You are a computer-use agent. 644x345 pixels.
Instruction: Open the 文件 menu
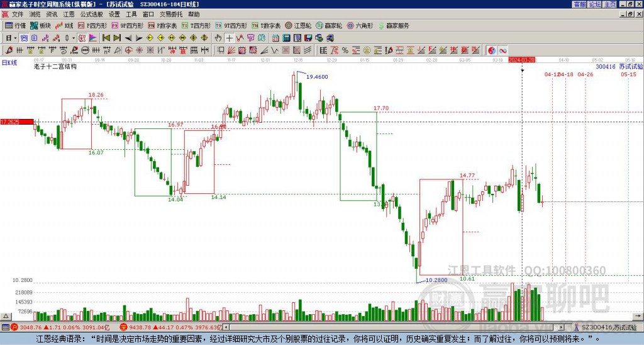(18, 14)
